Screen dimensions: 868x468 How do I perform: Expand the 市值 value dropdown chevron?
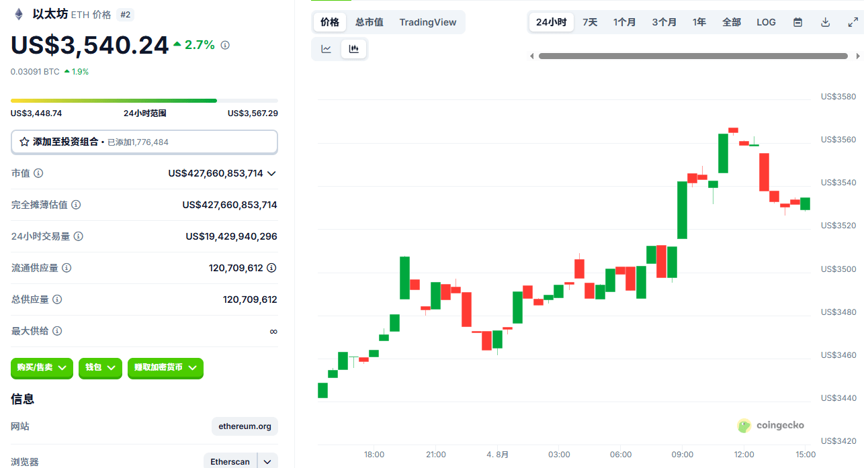[271, 173]
